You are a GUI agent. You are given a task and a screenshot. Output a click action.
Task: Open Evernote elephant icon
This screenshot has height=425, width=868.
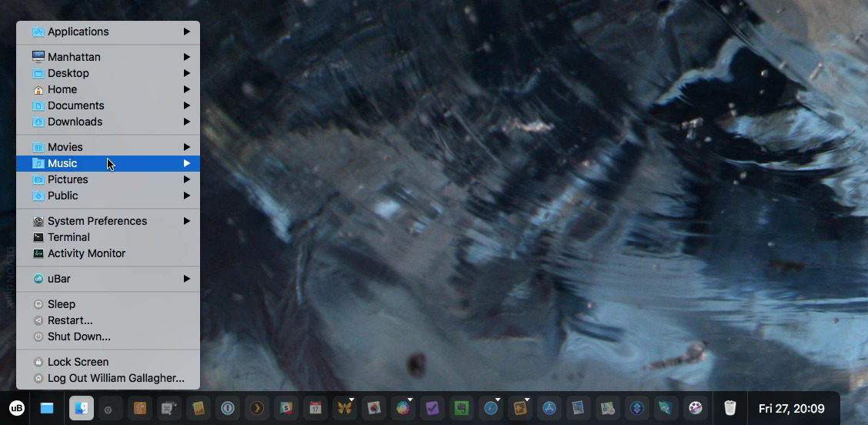(462, 408)
